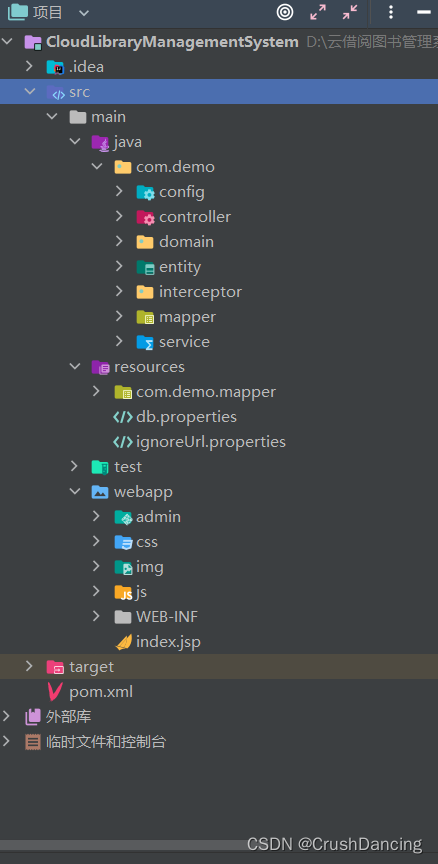Open the 项目 view dropdown arrow

click(84, 12)
